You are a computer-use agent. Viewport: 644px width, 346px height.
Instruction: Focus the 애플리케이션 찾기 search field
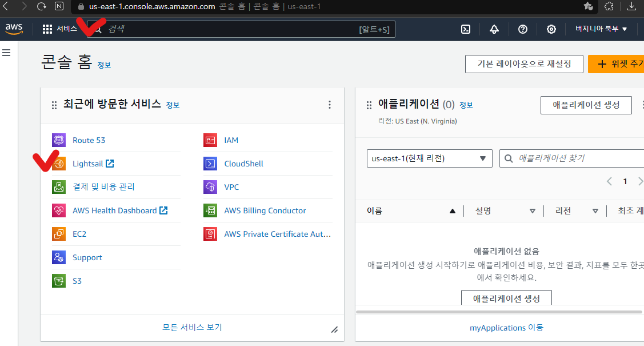tap(571, 158)
